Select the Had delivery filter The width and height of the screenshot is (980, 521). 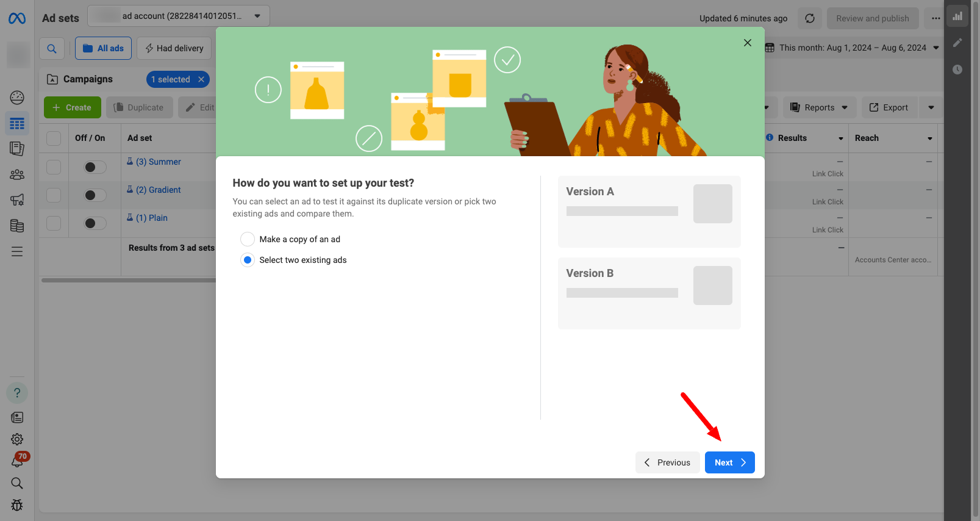174,48
